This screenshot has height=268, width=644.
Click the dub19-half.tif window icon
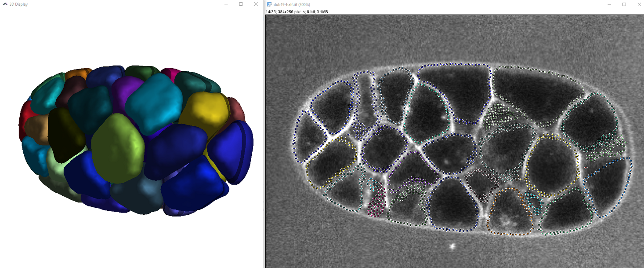point(269,4)
